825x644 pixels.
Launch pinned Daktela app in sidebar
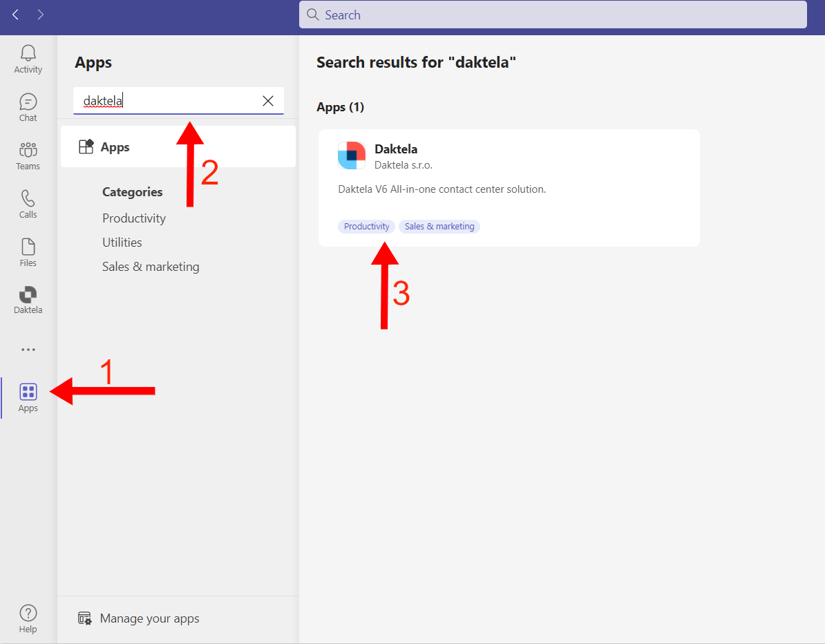(28, 300)
